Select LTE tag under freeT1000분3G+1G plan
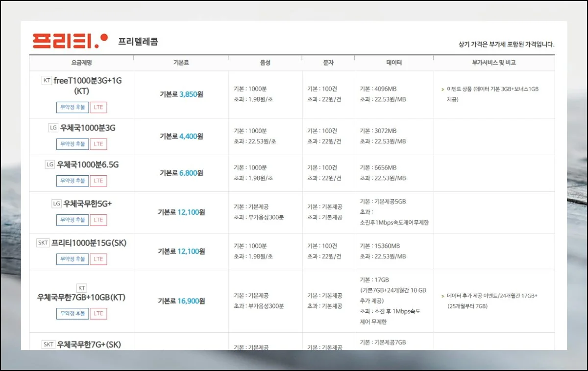Viewport: 588px width, 371px height. click(x=98, y=108)
